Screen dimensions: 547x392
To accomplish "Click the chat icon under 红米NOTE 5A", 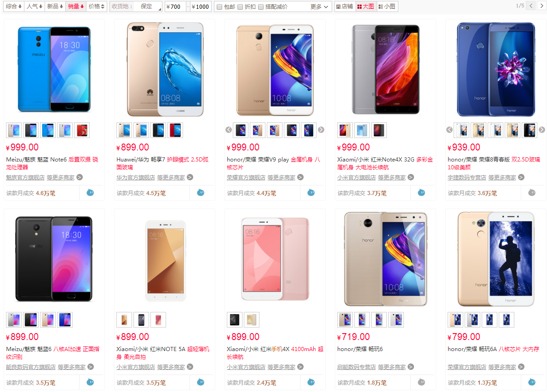I will [201, 382].
